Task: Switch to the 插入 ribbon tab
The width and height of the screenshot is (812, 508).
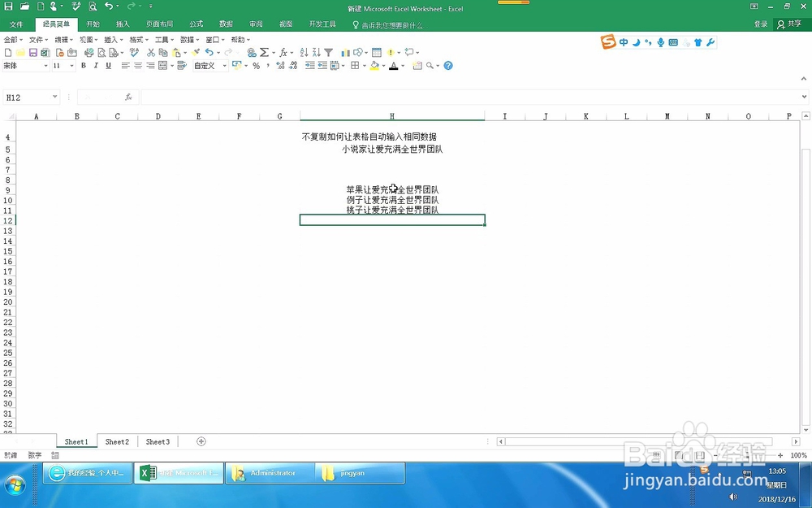Action: 123,24
